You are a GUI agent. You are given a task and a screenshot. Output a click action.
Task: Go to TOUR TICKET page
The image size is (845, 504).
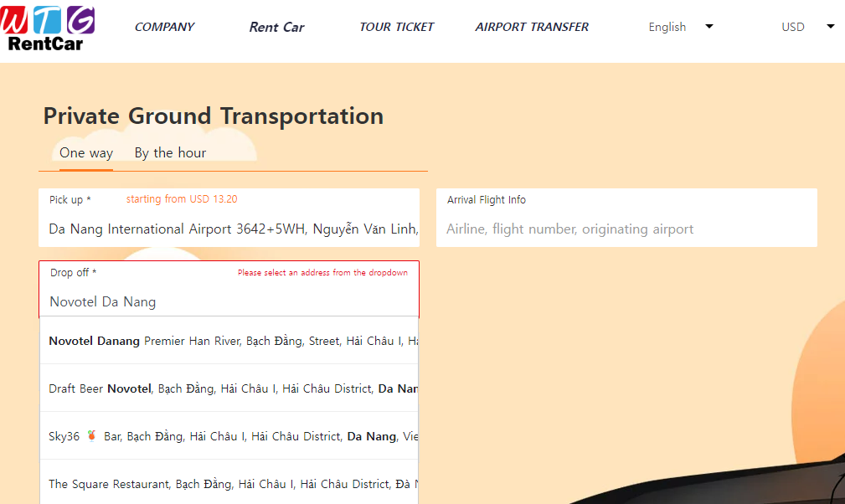(397, 27)
